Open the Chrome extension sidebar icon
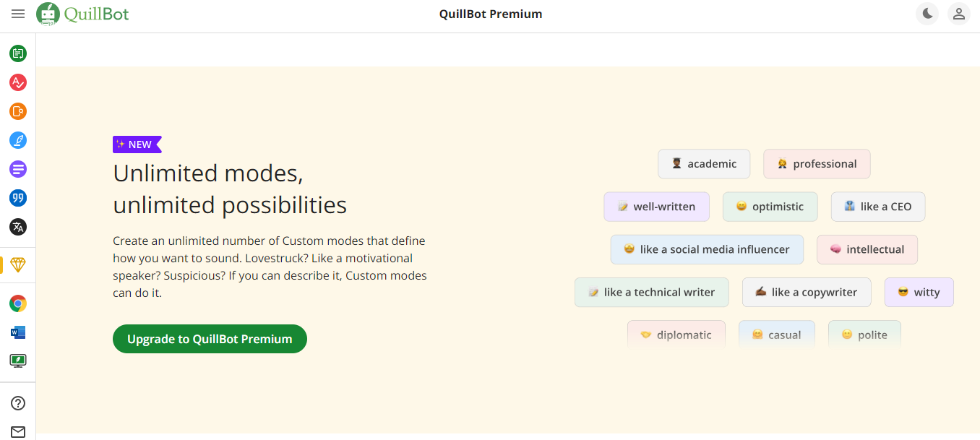This screenshot has width=980, height=440. (17, 303)
